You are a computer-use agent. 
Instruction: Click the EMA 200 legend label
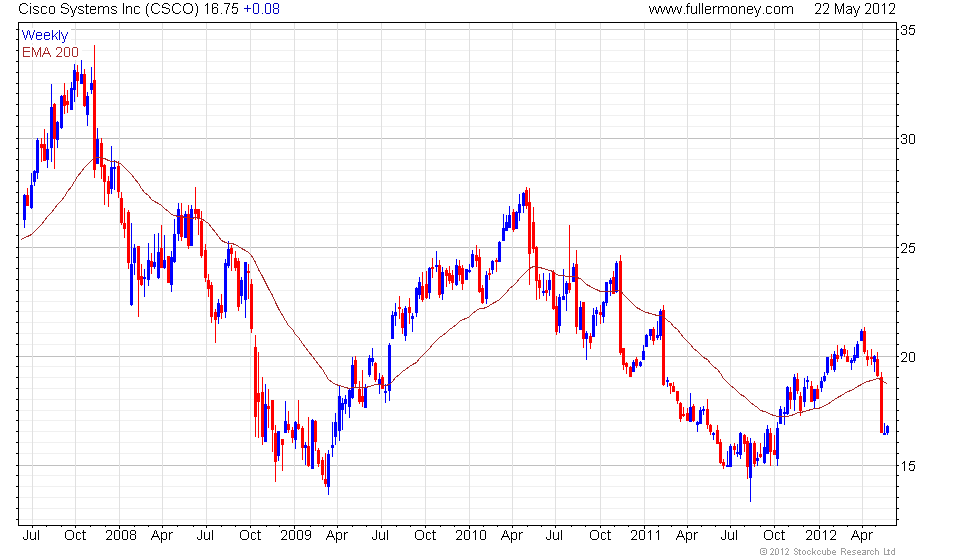tap(50, 52)
